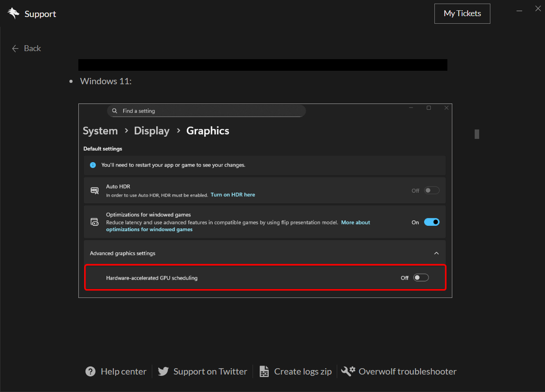Screen dimensions: 545x392
Task: Click the Twitter bird icon
Action: [163, 371]
